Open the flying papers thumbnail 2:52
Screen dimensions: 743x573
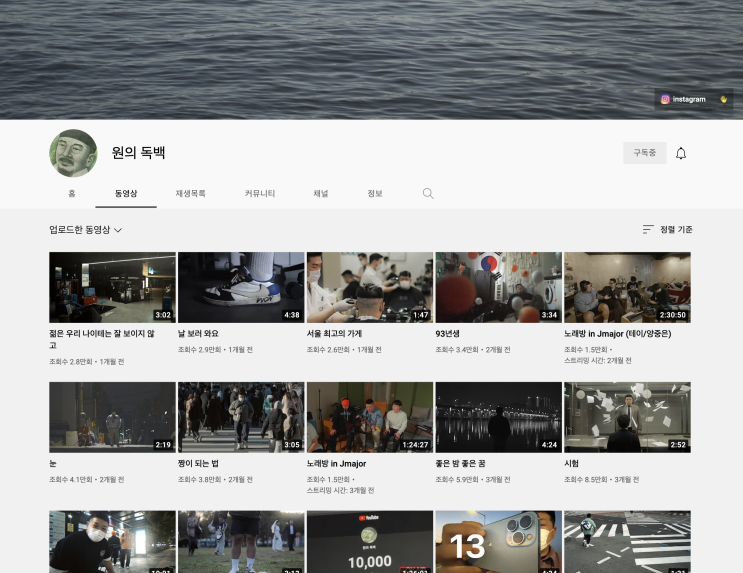point(627,417)
